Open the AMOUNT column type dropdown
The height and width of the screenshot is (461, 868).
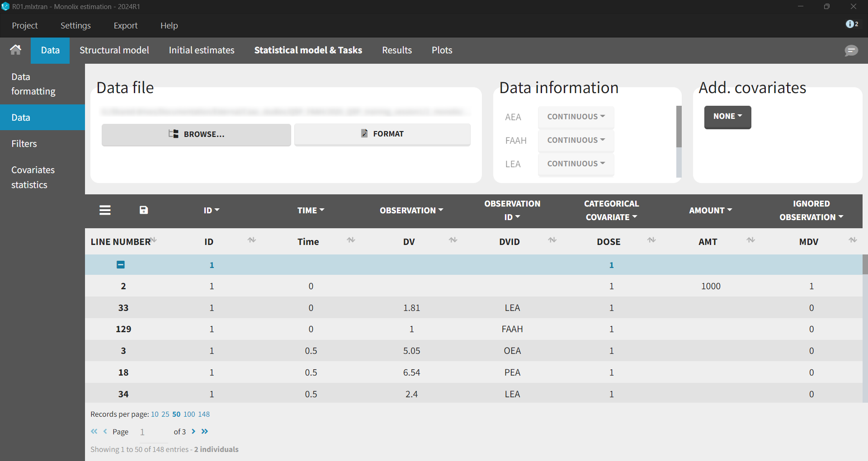pos(710,211)
